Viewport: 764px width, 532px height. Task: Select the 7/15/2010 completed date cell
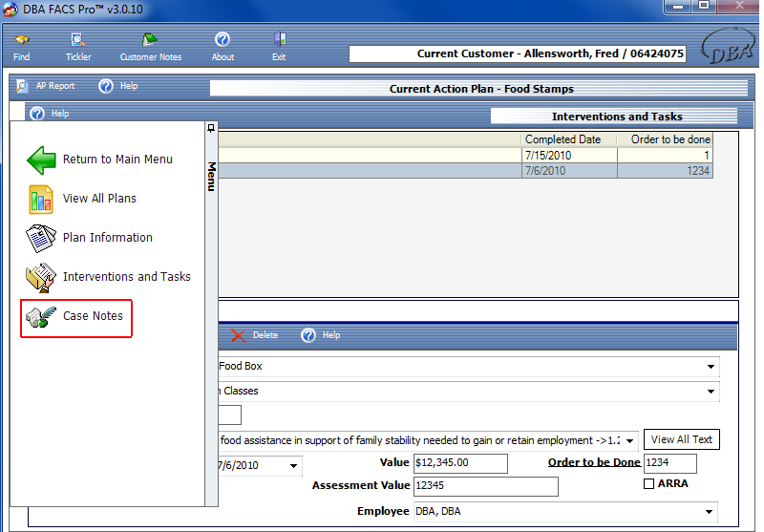pos(569,156)
